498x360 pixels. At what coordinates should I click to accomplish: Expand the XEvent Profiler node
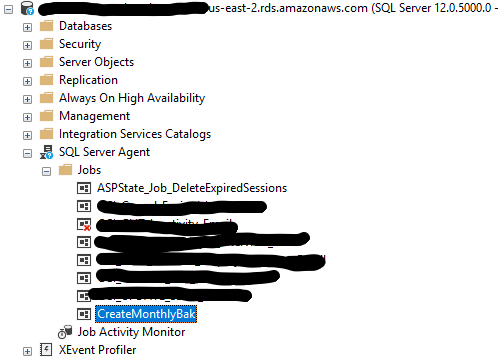(x=27, y=351)
